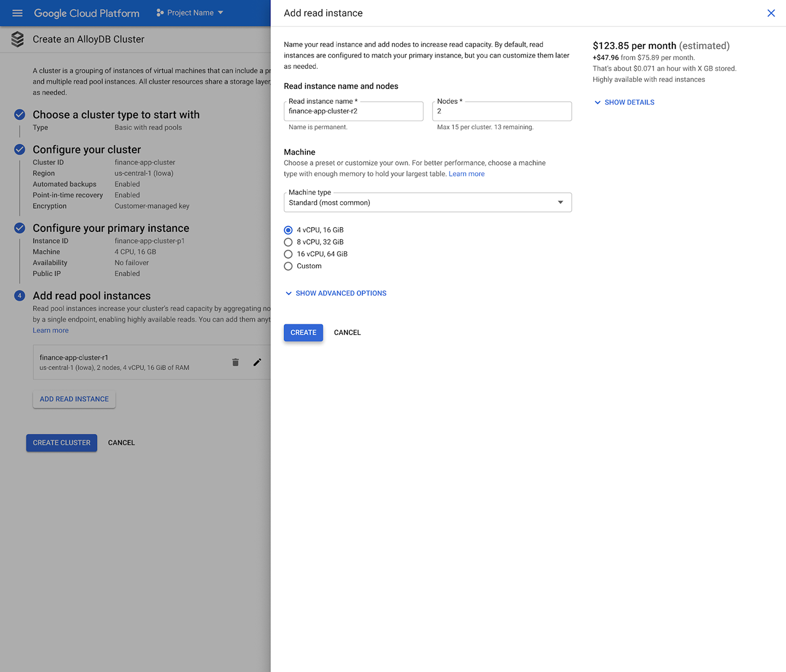Expand Show Details for pricing
Viewport: 786px width, 672px height.
click(x=624, y=102)
